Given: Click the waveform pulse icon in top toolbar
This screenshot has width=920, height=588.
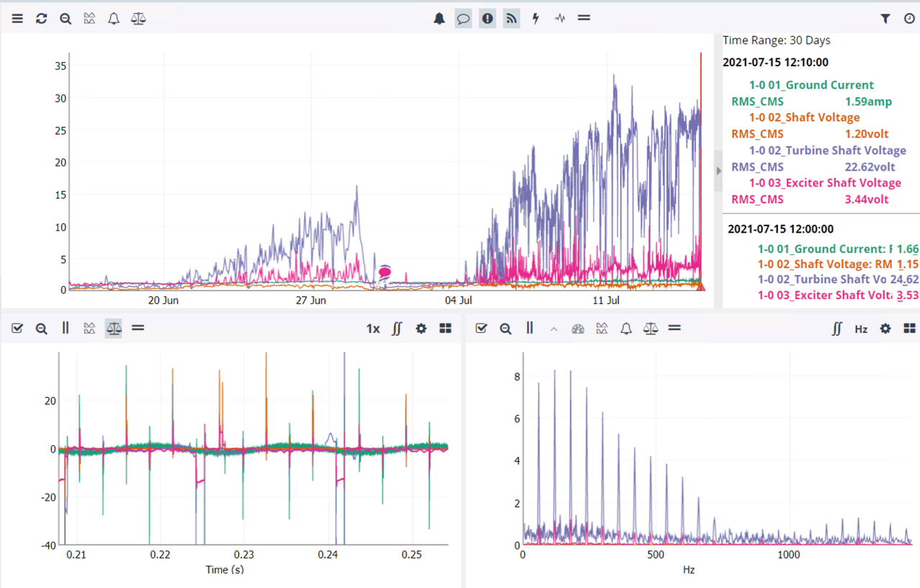Looking at the screenshot, I should 560,19.
